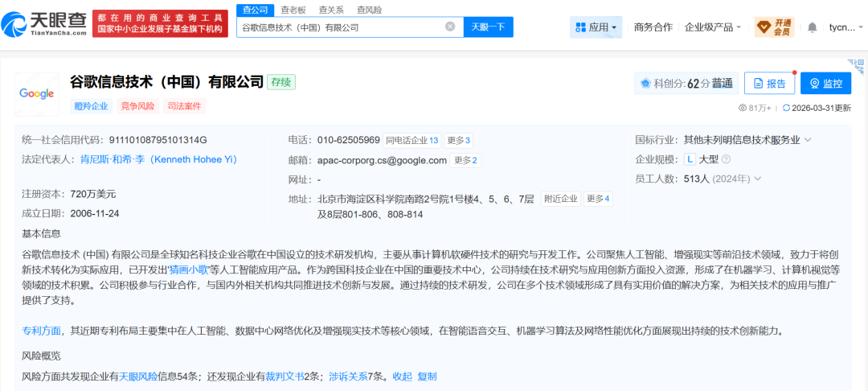Click email apac-corporg.cs@google.com
This screenshot has height=391, width=868.
point(382,160)
